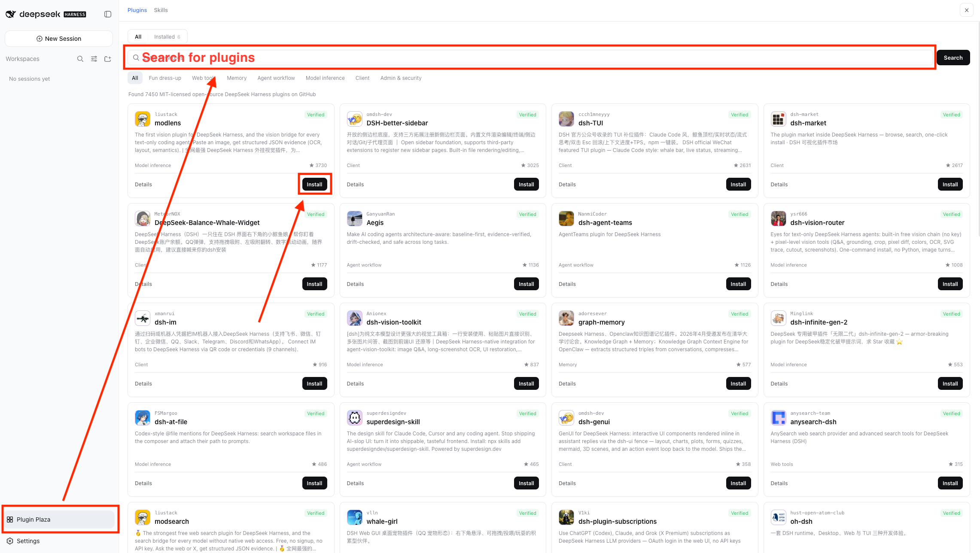Install the dsh-TUI plugin
The width and height of the screenshot is (980, 553).
(x=738, y=184)
